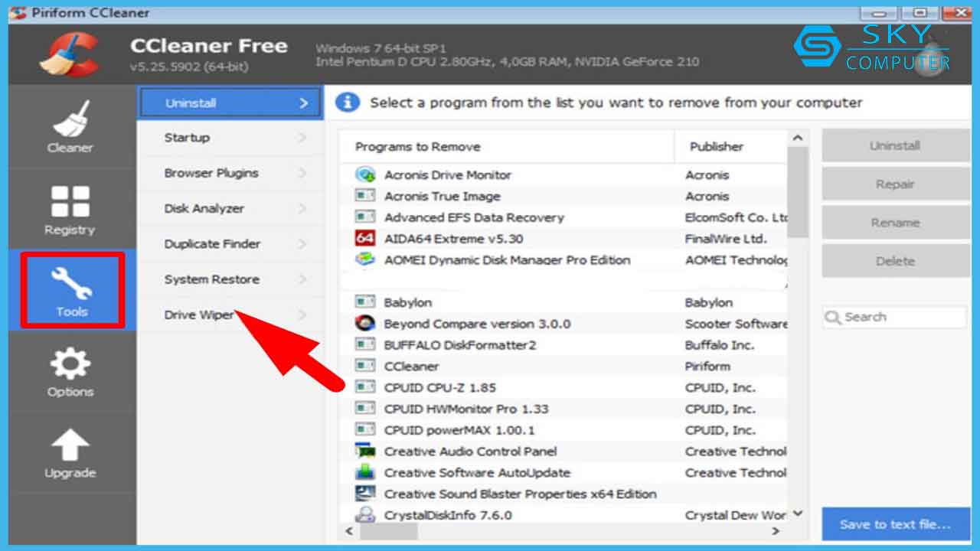Viewport: 980px width, 551px height.
Task: Open the Startup tool tab
Action: [x=230, y=138]
